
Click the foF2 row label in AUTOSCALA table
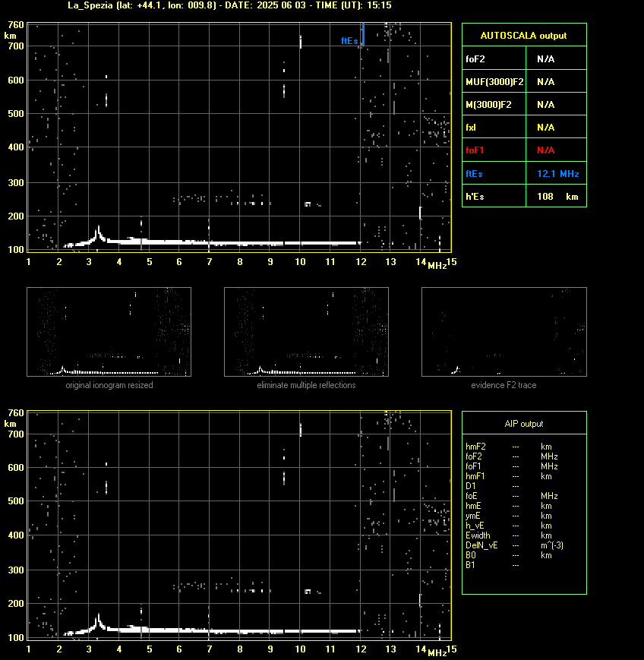tap(475, 59)
